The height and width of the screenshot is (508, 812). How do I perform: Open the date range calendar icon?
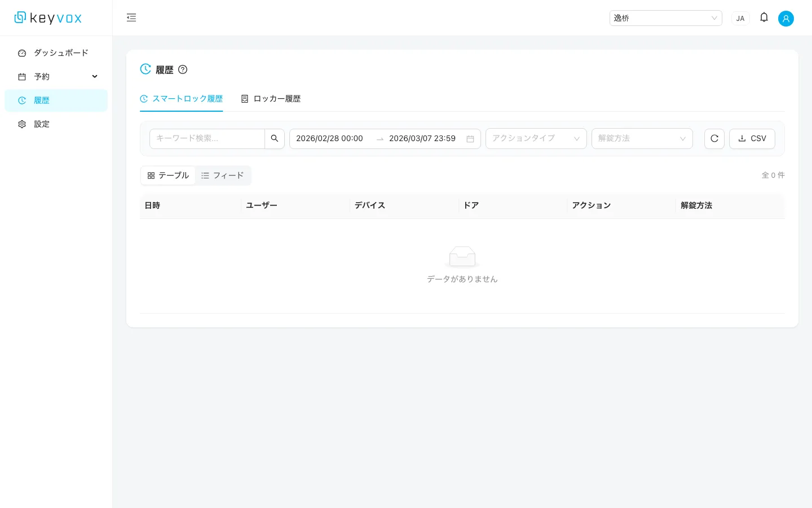pyautogui.click(x=470, y=138)
